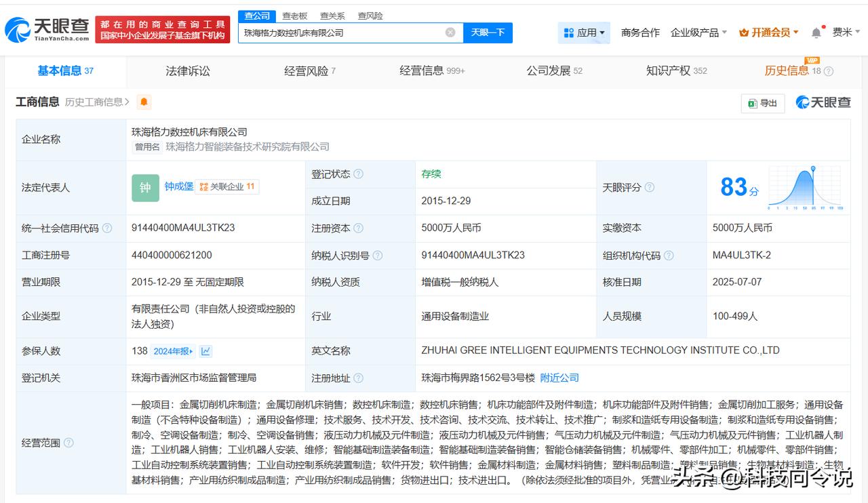Select the 基本信息 tab

click(x=65, y=71)
